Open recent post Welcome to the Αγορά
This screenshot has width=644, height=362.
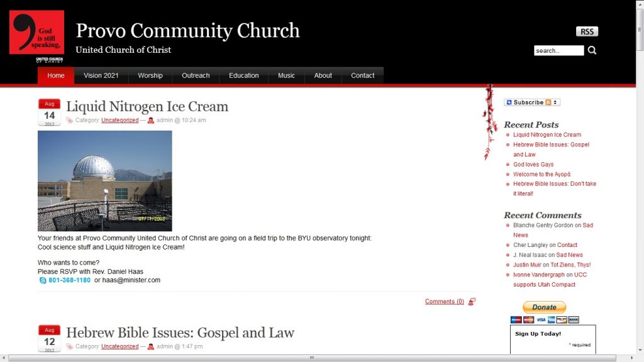[x=541, y=175]
